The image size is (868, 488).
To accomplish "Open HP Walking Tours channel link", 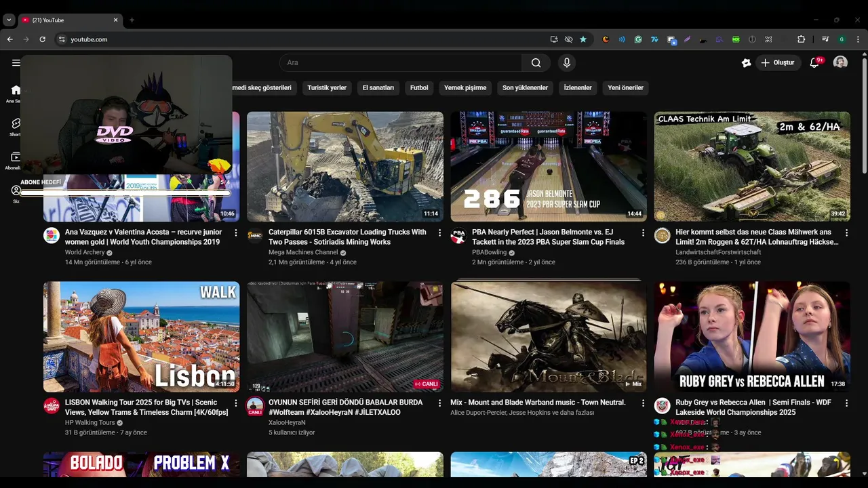I will [x=90, y=422].
